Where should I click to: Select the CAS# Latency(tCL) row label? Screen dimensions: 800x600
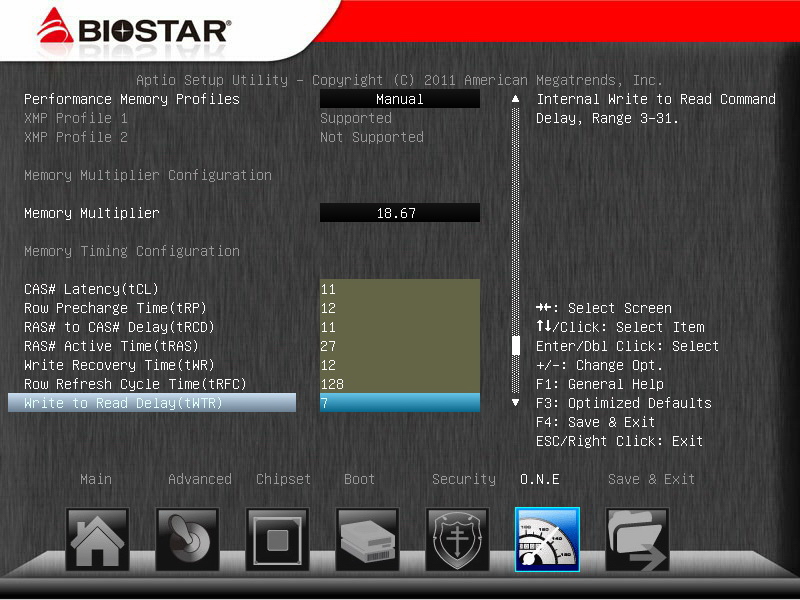[91, 289]
